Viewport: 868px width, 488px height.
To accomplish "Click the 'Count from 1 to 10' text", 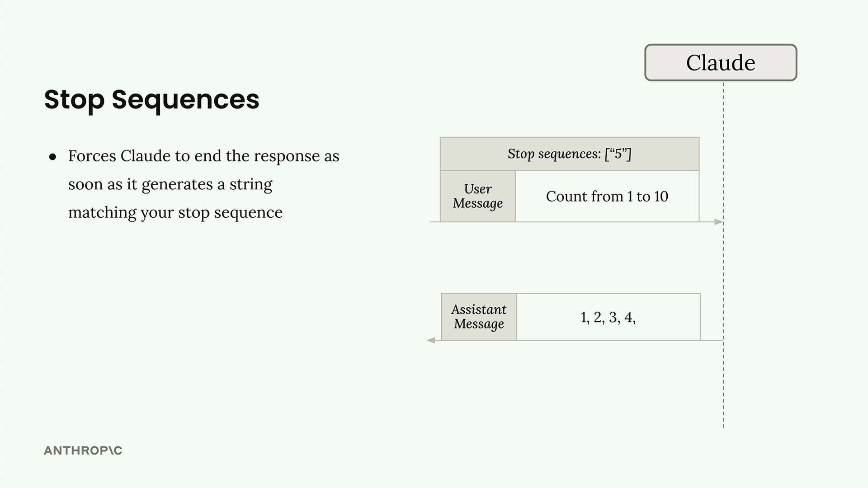I will click(x=607, y=197).
